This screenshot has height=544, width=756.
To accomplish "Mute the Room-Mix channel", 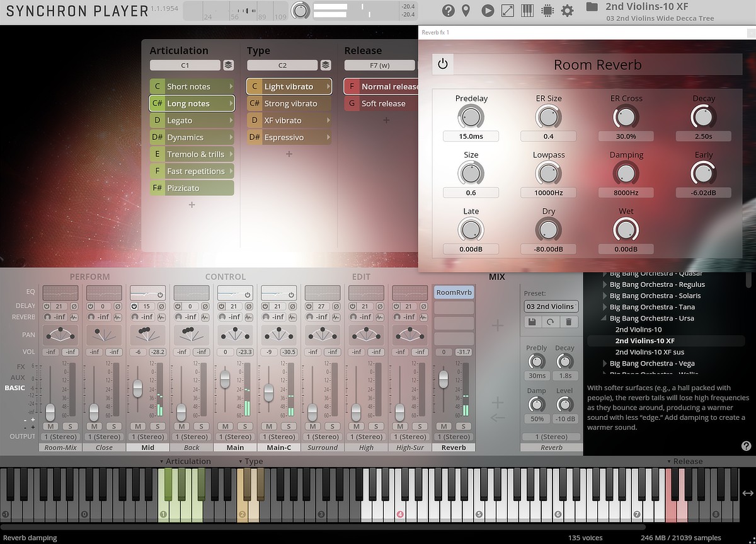I will 50,427.
